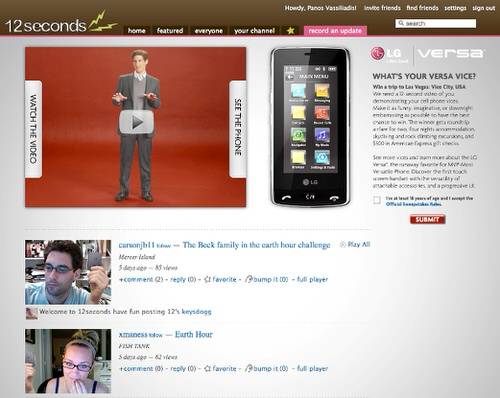The width and height of the screenshot is (500, 398).
Task: Open the 'Watch the Video' side tab
Action: click(x=33, y=129)
